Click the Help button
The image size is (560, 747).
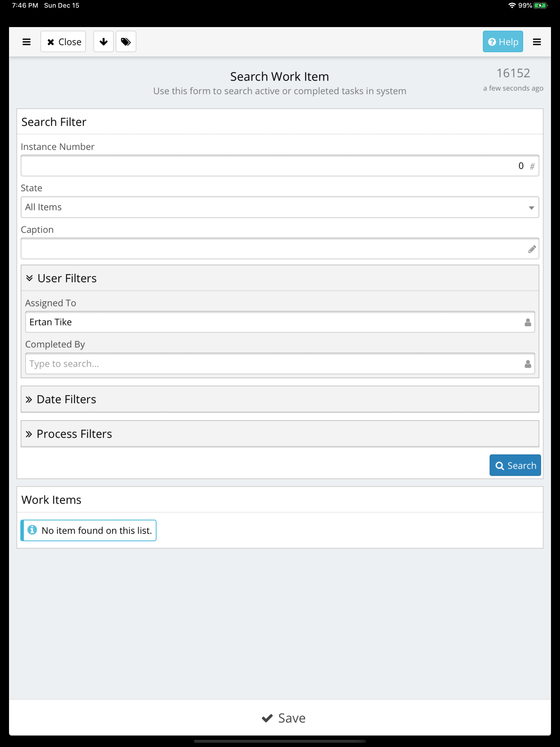pos(503,42)
